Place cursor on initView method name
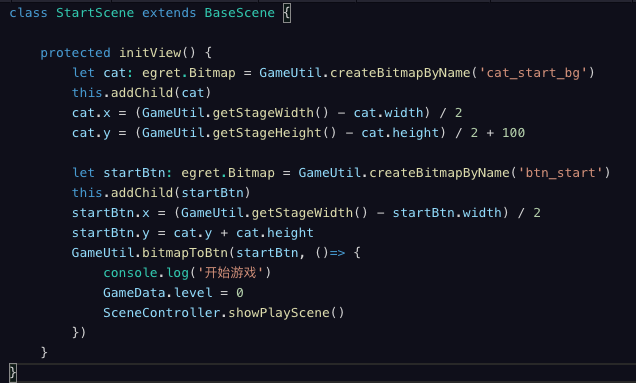Screen dimensions: 636x383 [150, 53]
